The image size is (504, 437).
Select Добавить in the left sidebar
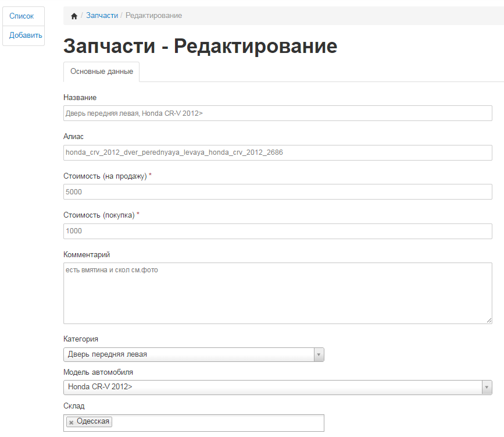click(x=26, y=35)
